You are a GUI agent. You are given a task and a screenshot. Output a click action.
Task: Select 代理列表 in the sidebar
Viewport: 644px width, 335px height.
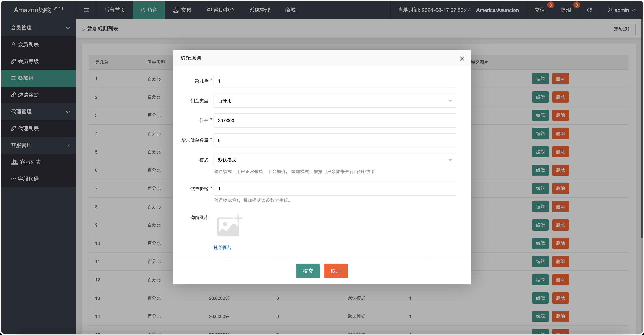coord(28,128)
